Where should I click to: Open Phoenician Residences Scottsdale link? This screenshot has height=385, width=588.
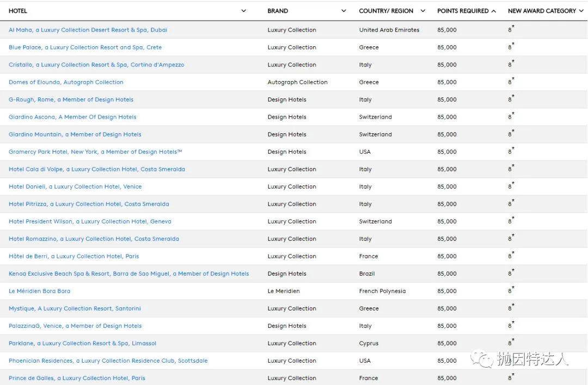pyautogui.click(x=108, y=361)
